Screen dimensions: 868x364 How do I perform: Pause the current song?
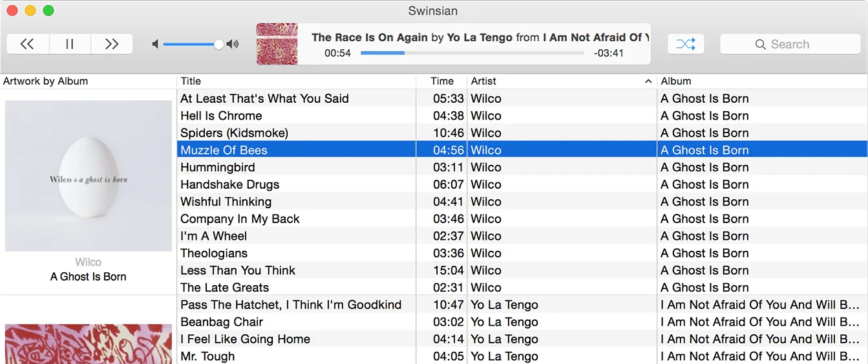pyautogui.click(x=70, y=44)
